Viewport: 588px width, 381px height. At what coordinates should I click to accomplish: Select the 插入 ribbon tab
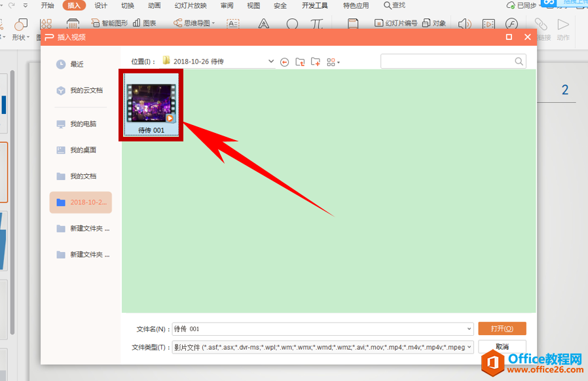tap(74, 5)
